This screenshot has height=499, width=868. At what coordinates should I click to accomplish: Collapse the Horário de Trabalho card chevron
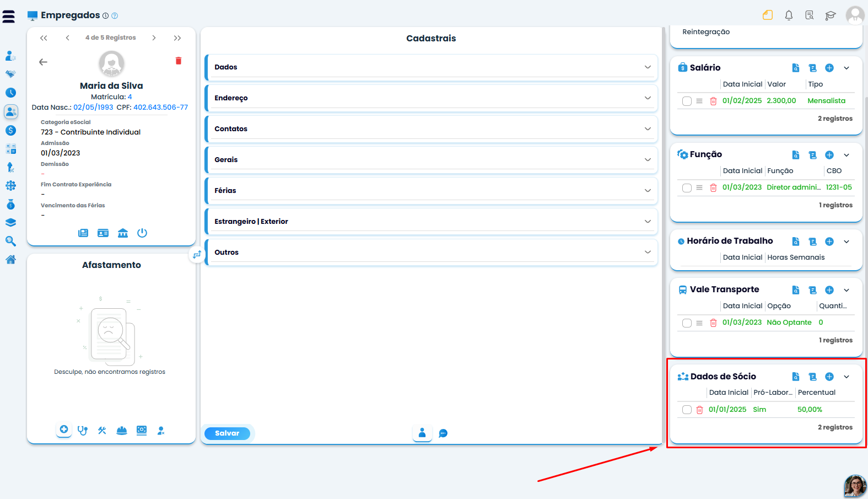click(847, 242)
